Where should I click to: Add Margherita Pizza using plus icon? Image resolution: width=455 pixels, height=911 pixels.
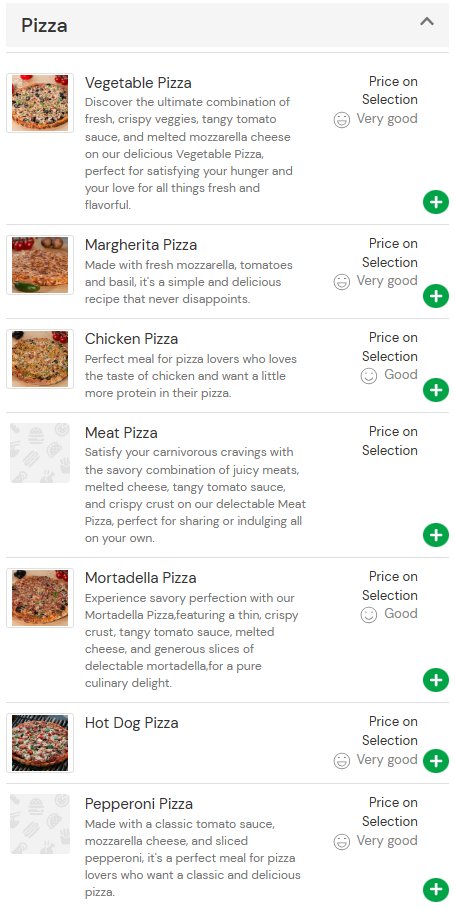(436, 296)
